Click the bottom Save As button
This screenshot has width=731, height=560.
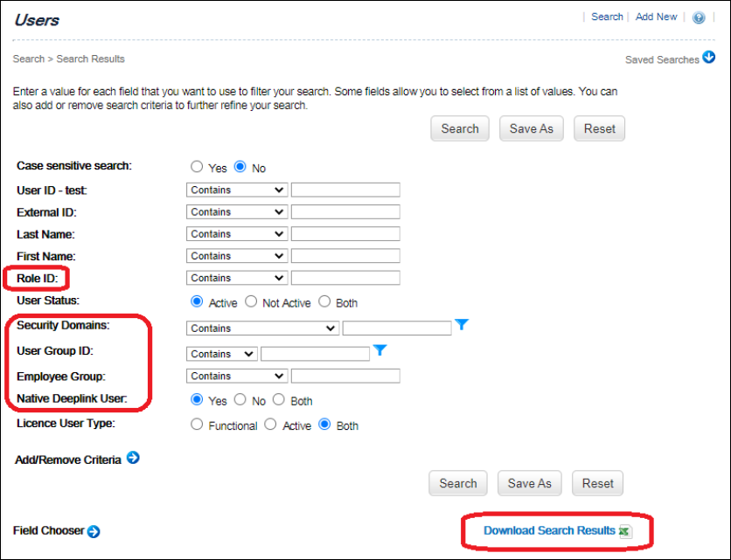click(530, 483)
